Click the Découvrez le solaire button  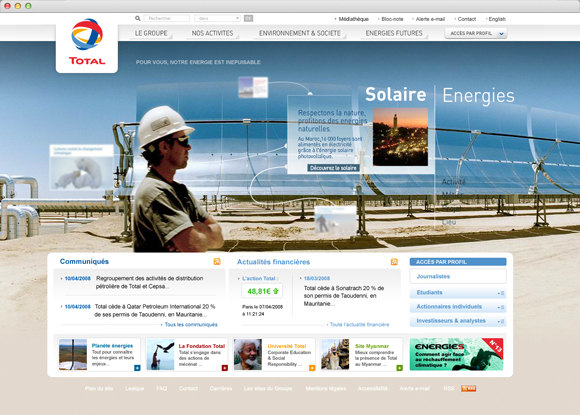coord(333,168)
